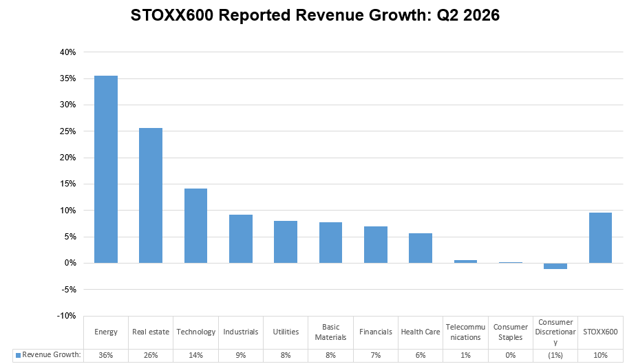Select the Energy revenue growth bar
This screenshot has height=364, width=627.
pos(106,169)
